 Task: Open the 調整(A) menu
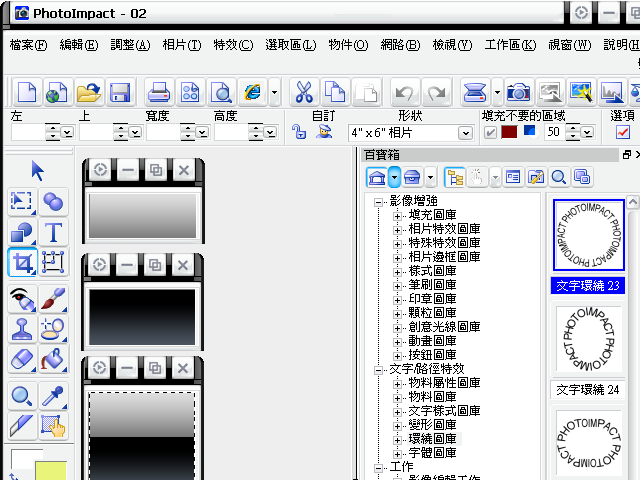coord(130,44)
